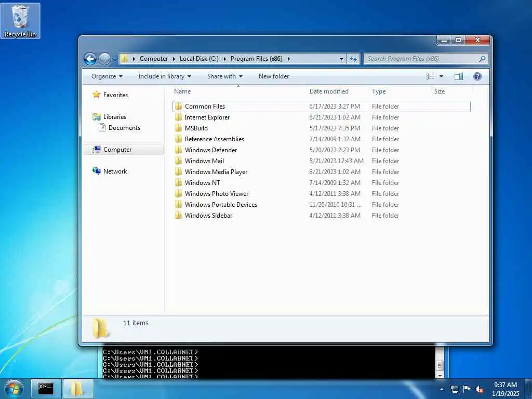Click the refresh button beside the address bar
Viewport: 532px width, 399px height.
(x=353, y=59)
